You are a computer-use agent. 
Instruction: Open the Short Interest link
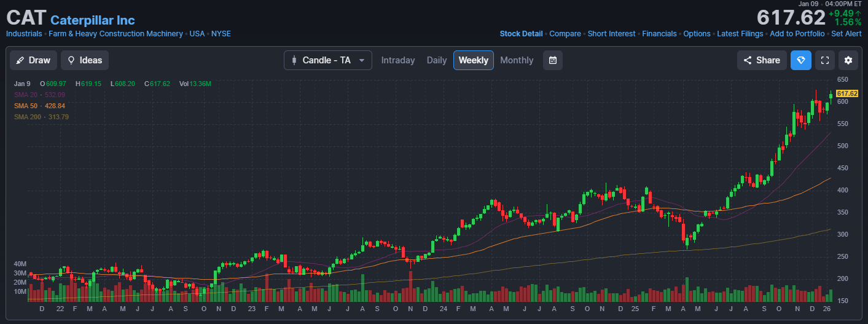[612, 34]
